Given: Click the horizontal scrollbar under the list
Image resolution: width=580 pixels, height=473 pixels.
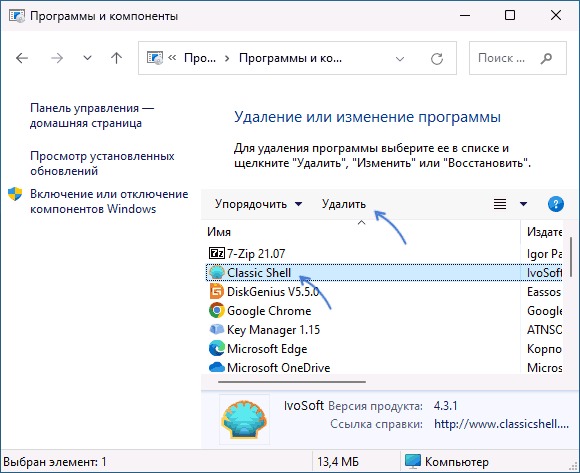Looking at the screenshot, I should (292, 382).
